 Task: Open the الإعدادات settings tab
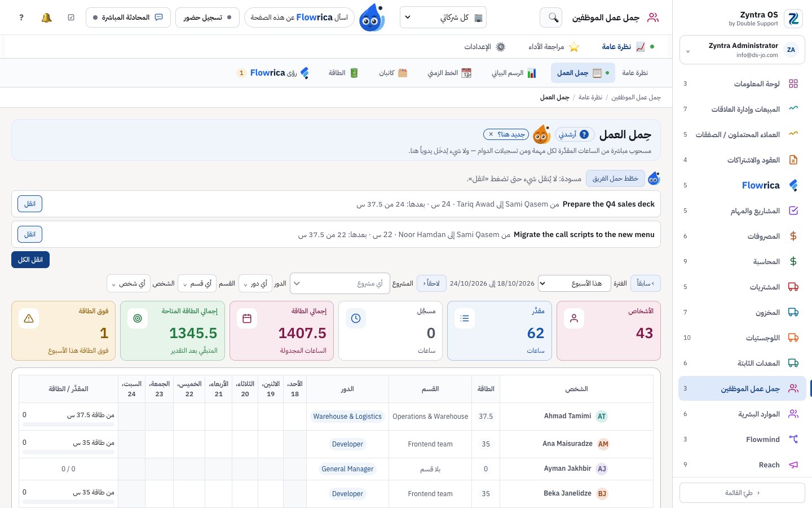pos(484,47)
